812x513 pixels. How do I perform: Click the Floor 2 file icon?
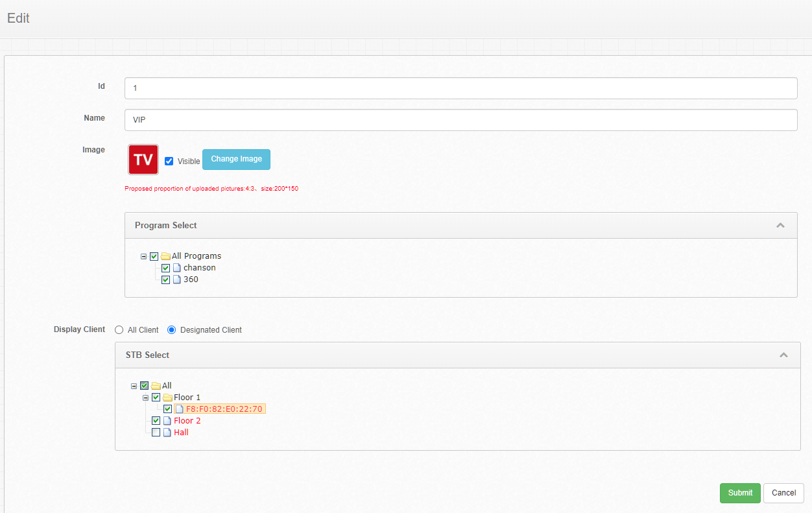[167, 421]
